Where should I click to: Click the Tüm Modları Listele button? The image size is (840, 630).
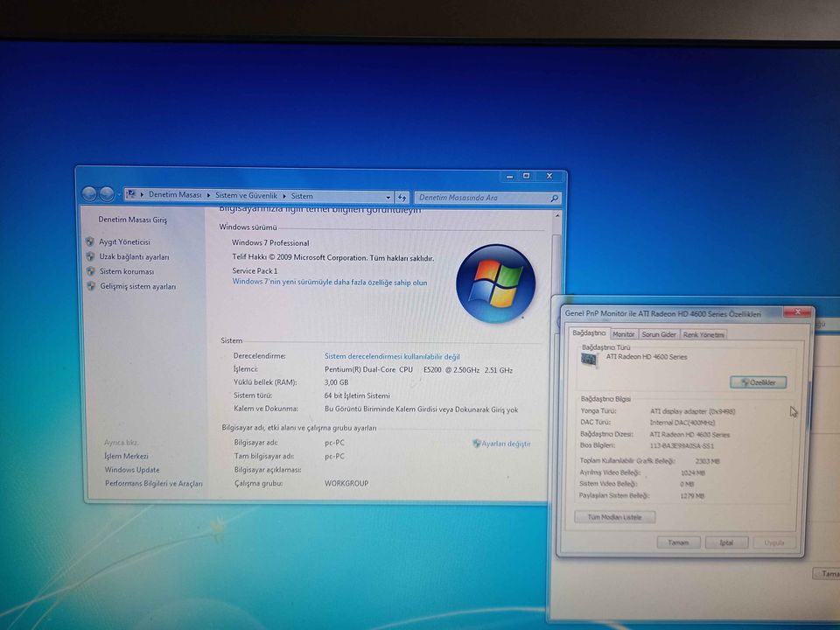coord(614,517)
